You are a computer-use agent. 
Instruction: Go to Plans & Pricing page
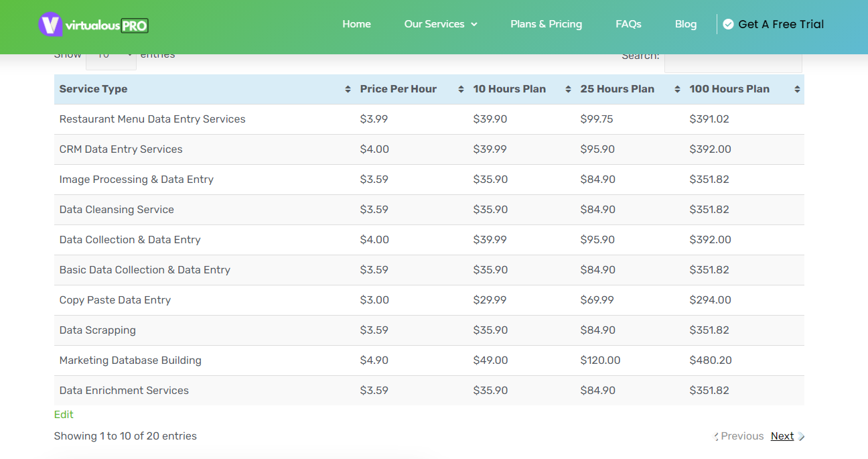[546, 24]
